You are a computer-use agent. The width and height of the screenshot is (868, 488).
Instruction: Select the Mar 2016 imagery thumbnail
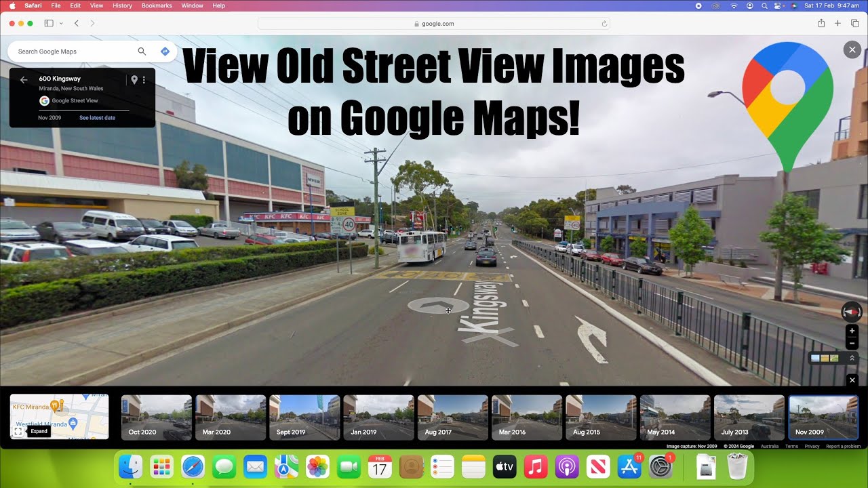(527, 418)
